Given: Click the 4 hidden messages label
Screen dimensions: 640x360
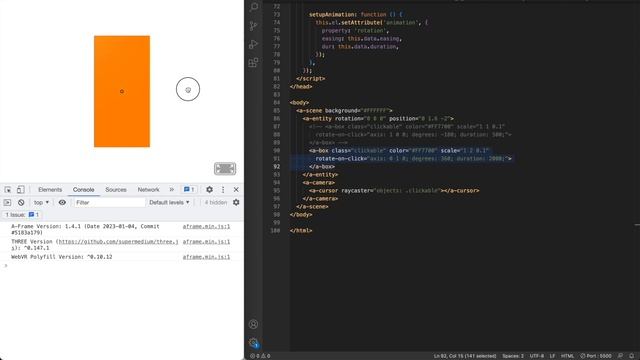Looking at the screenshot, I should pos(216,202).
